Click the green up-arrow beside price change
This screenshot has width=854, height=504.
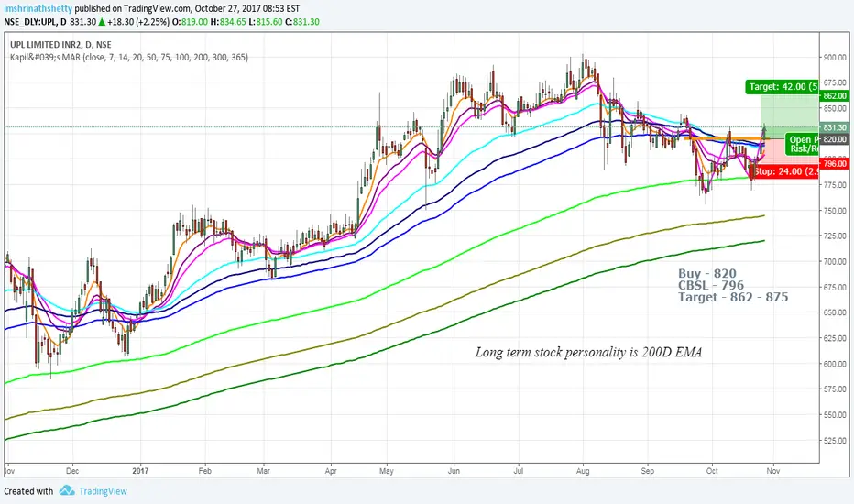[x=102, y=22]
